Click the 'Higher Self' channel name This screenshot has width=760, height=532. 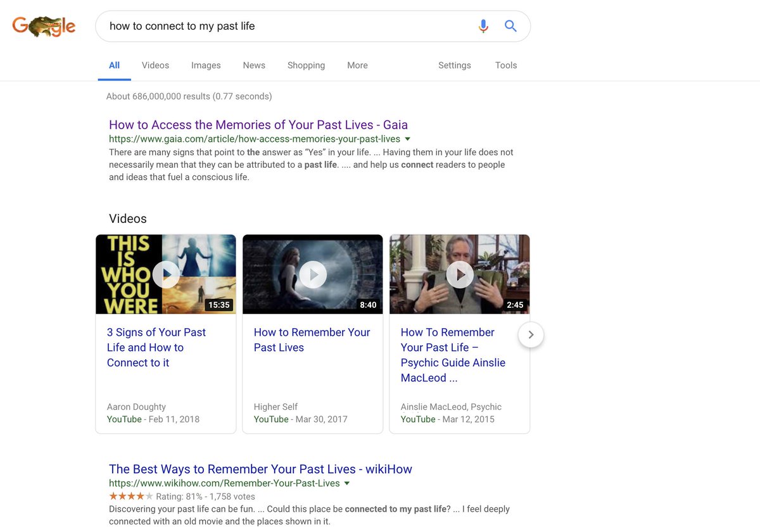tap(275, 407)
